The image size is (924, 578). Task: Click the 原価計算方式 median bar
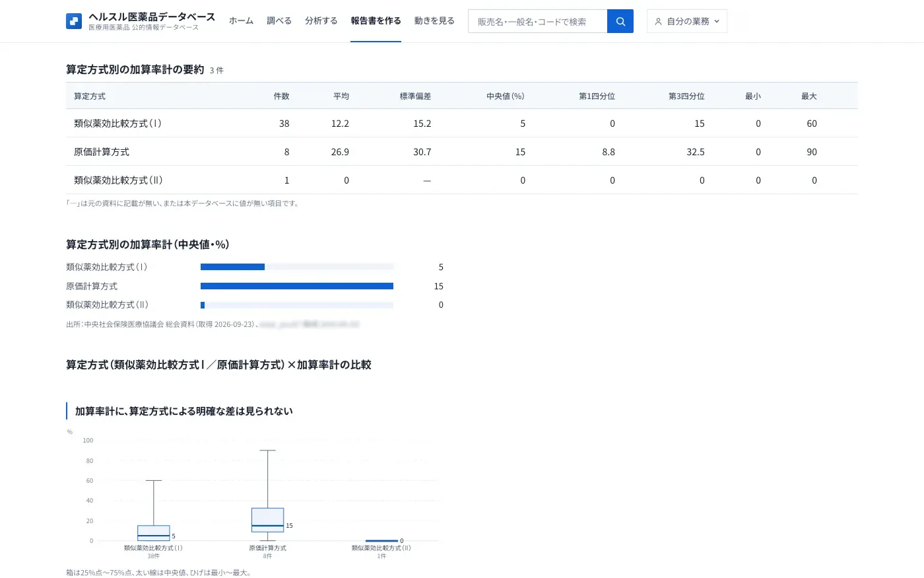[297, 286]
